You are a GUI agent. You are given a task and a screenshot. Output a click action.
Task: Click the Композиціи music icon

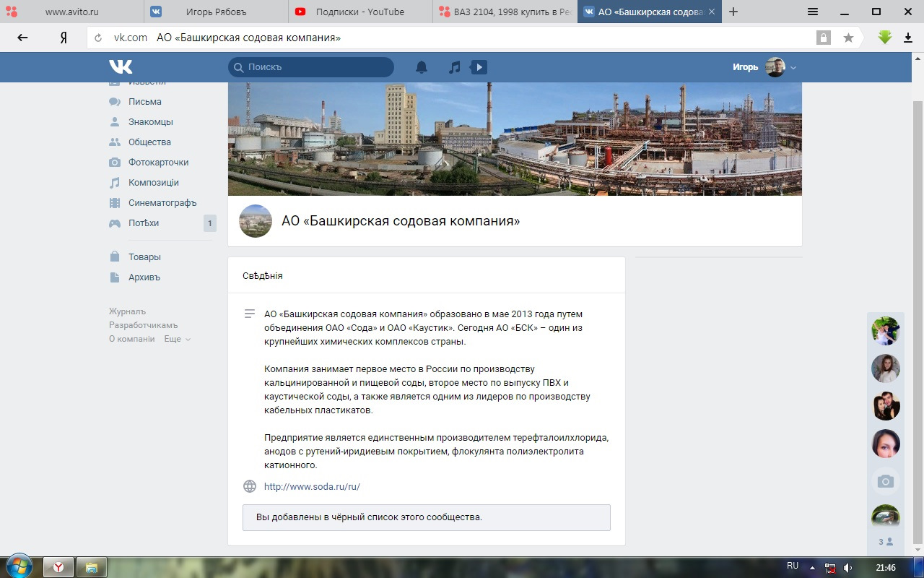[115, 183]
